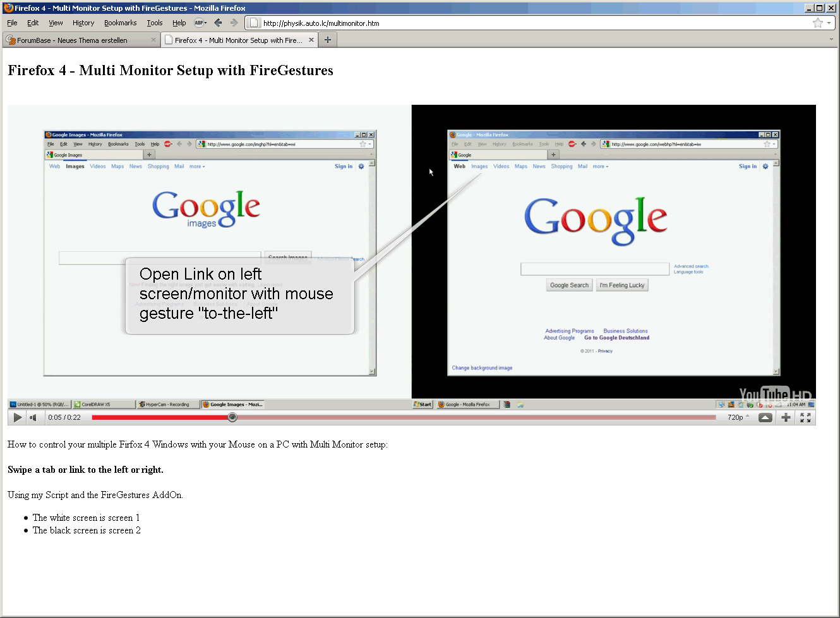Open the Edit menu
This screenshot has width=840, height=618.
(x=33, y=23)
